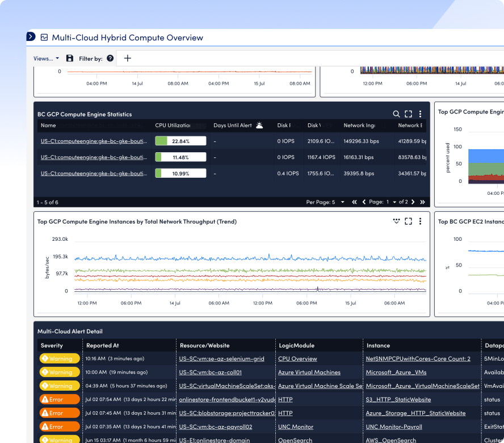Open BC GCP Compute Engine Statistics options menu
This screenshot has height=443, width=504.
pyautogui.click(x=420, y=114)
